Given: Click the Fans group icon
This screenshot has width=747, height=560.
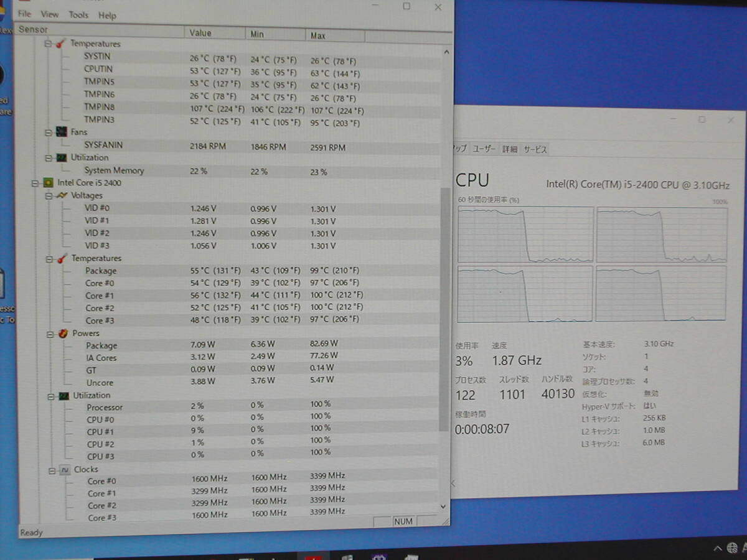Looking at the screenshot, I should (61, 132).
